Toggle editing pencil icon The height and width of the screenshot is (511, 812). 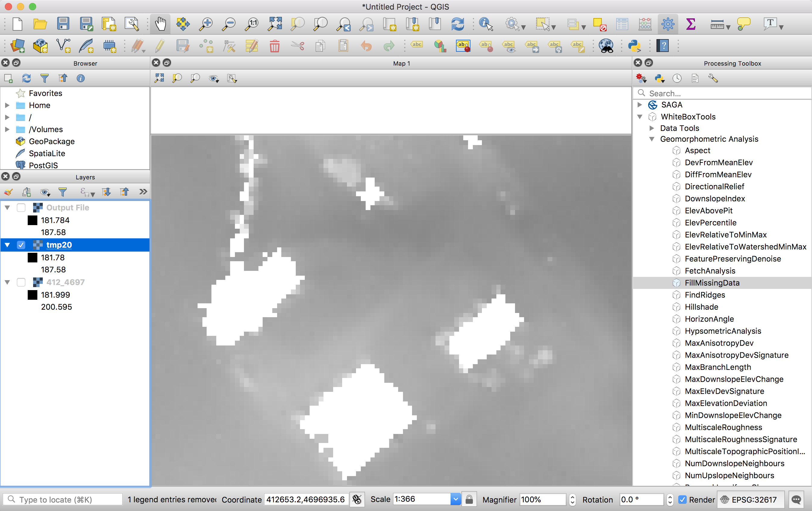pyautogui.click(x=160, y=46)
